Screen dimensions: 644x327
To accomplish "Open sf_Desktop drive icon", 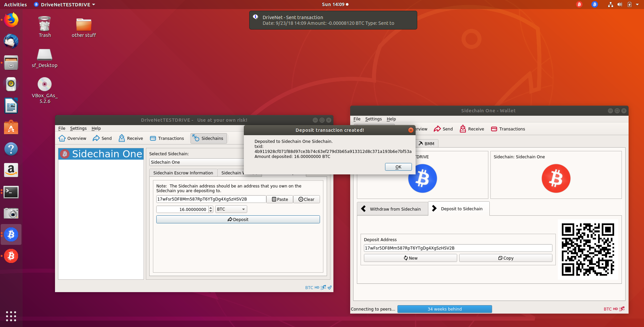I will coord(45,58).
